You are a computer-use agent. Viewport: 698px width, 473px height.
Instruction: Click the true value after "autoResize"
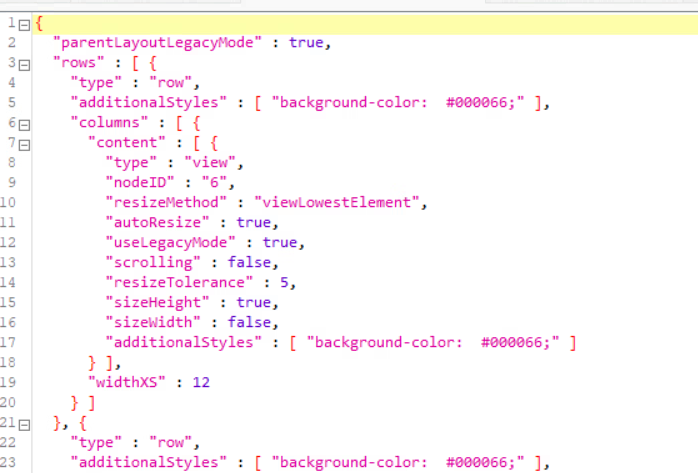[252, 223]
